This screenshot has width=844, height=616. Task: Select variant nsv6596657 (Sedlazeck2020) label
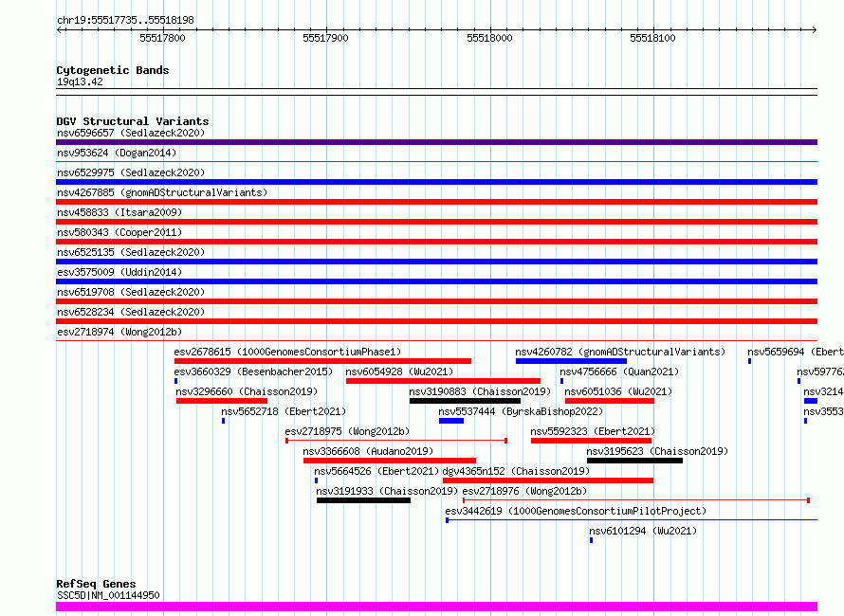click(x=131, y=133)
